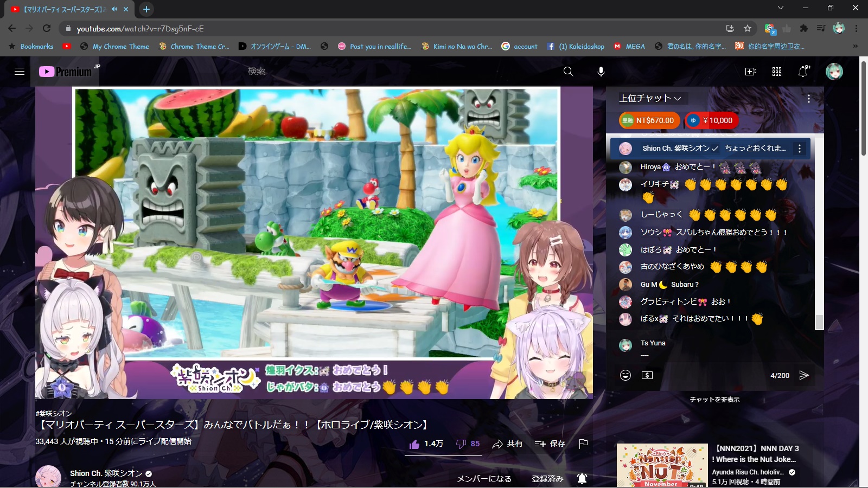Open live chat options three dots

pyautogui.click(x=808, y=99)
